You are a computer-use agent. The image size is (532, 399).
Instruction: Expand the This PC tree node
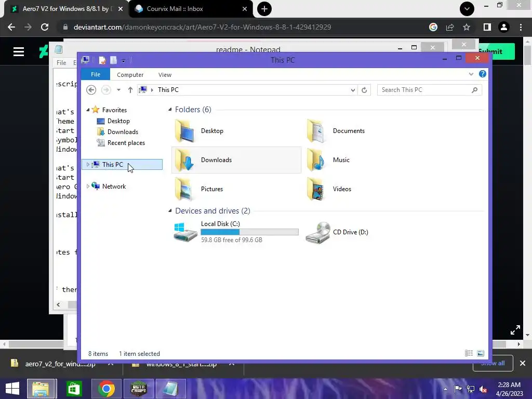(88, 165)
